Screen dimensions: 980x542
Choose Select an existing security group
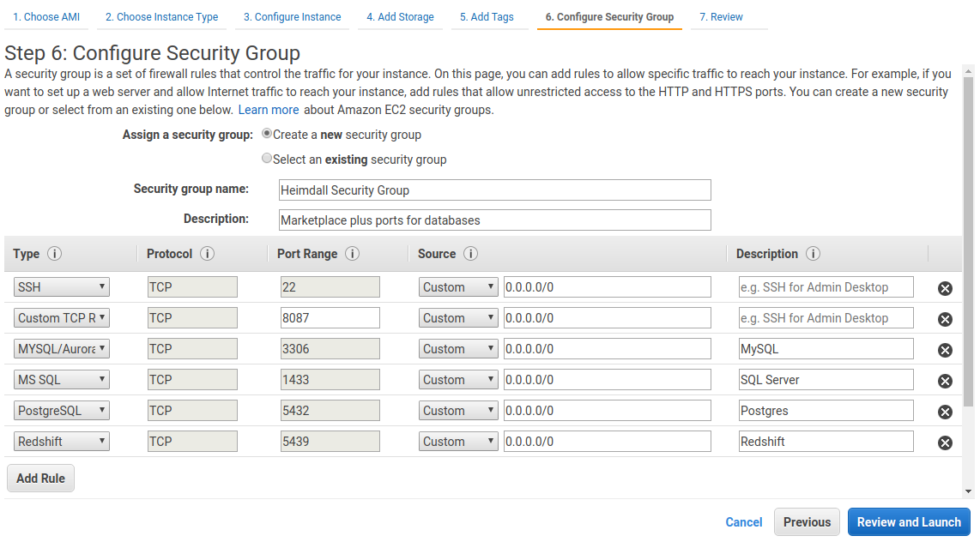267,159
